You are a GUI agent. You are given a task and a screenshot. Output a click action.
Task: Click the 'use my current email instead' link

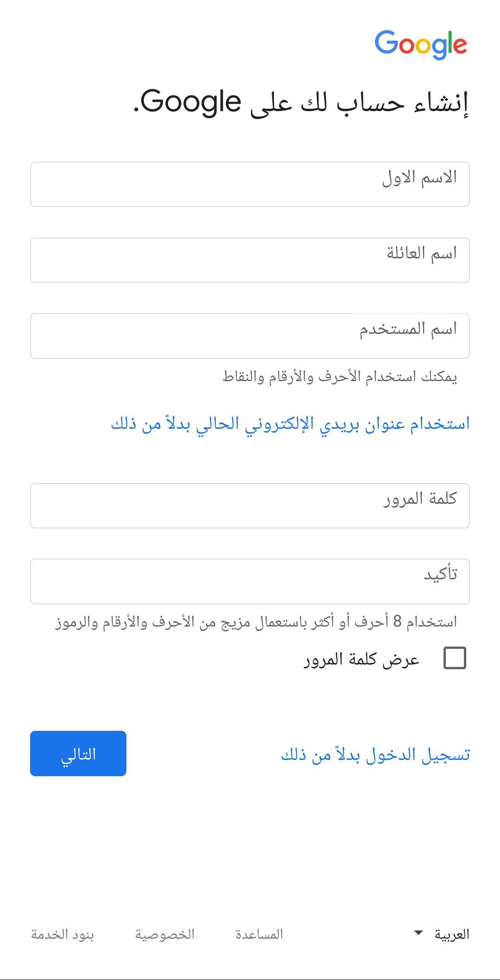pyautogui.click(x=290, y=423)
